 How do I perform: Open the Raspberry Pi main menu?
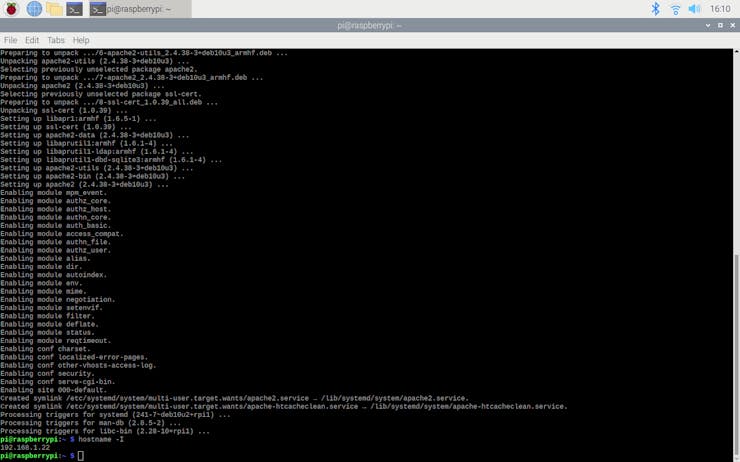coord(11,8)
